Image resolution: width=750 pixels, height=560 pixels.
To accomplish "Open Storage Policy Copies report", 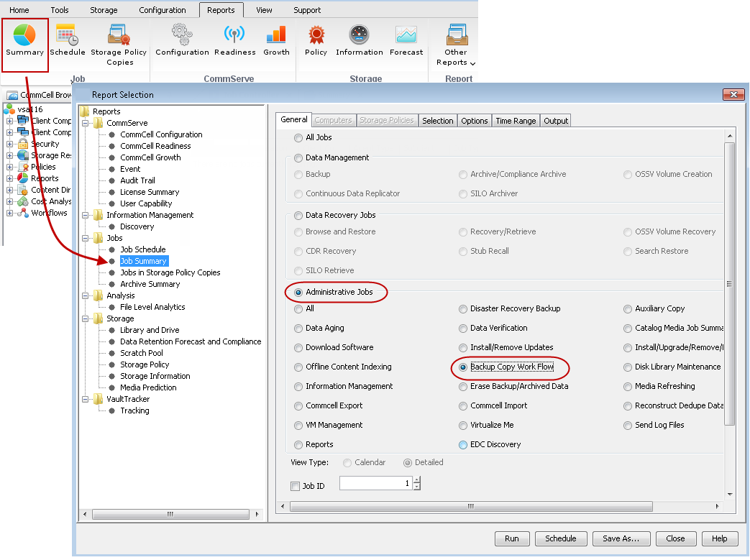I will (x=119, y=45).
